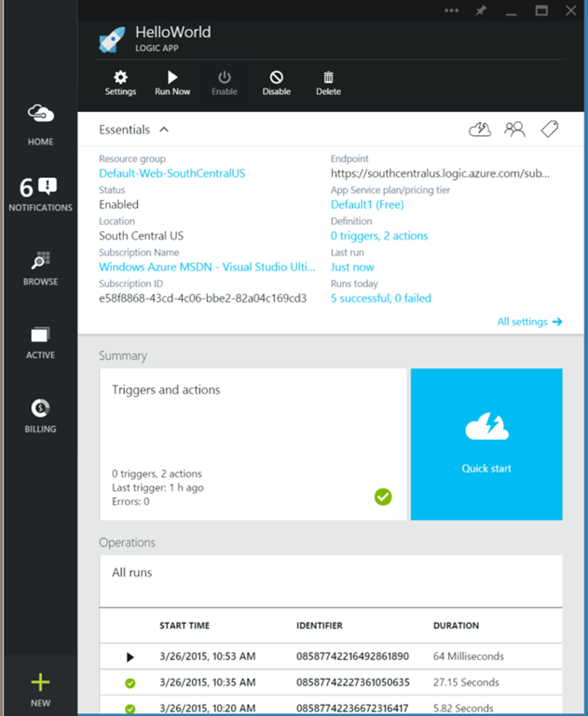Click the HelloWorld rocket logo icon
The image size is (588, 716).
pyautogui.click(x=112, y=40)
